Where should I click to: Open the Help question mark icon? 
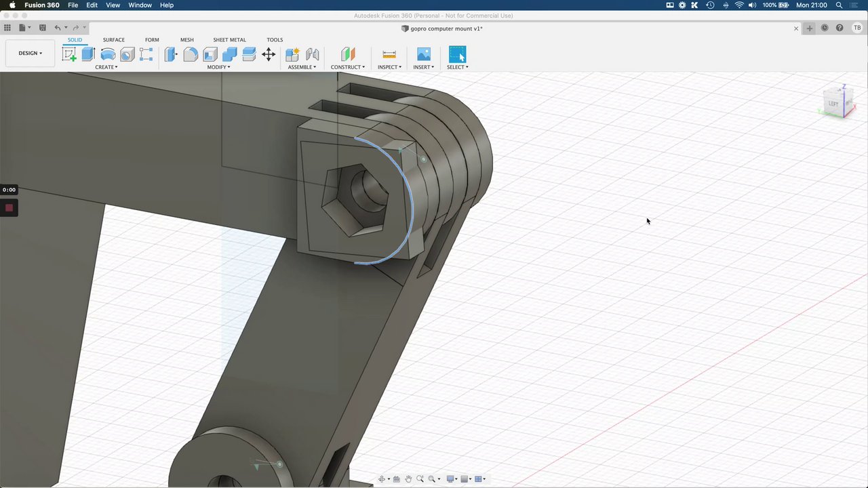pos(840,28)
